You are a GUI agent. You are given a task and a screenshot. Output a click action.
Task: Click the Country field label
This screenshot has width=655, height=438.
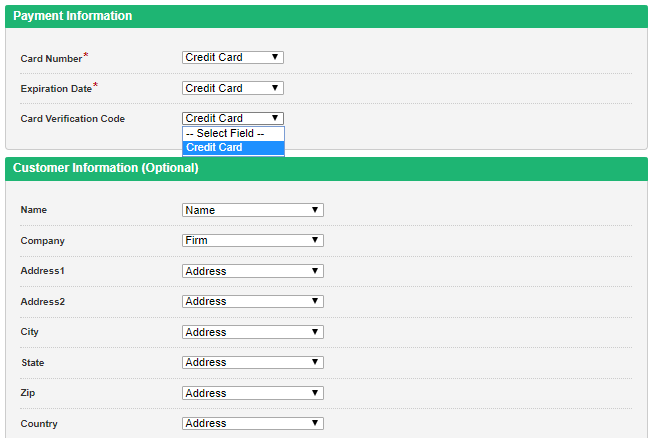tap(39, 424)
